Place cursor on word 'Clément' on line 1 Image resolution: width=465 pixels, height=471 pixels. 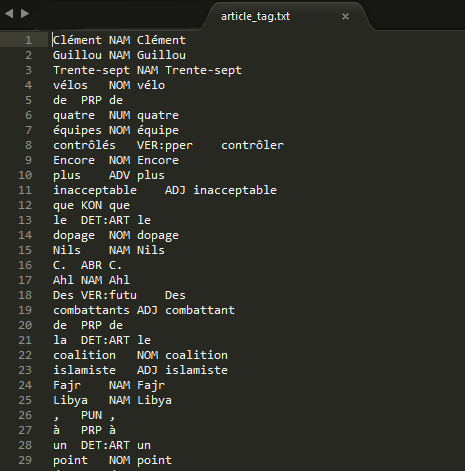click(77, 40)
